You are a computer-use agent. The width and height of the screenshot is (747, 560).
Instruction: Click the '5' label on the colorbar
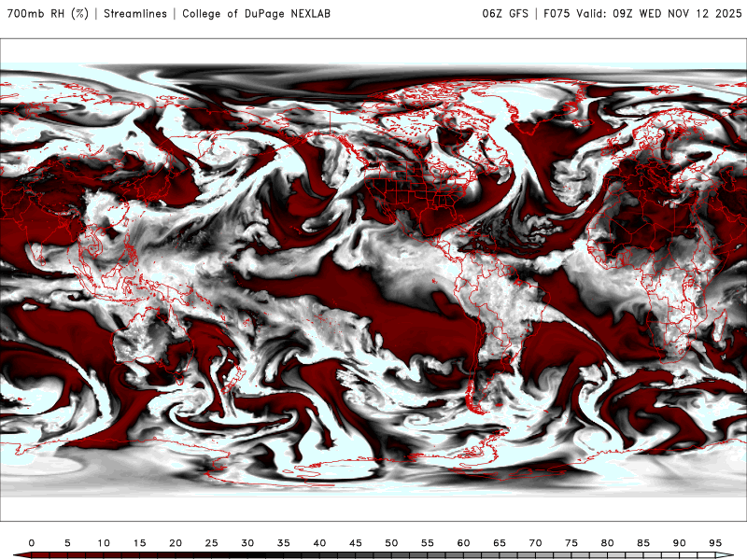67,543
